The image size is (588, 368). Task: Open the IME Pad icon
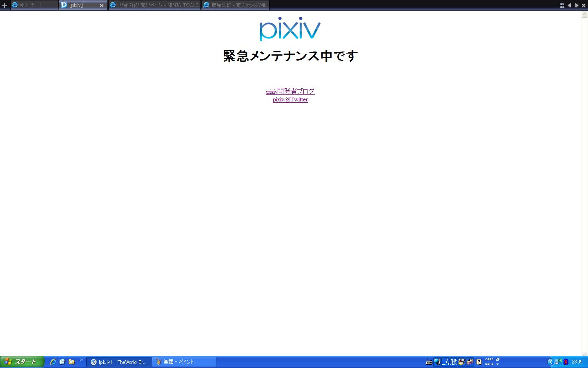coord(461,362)
